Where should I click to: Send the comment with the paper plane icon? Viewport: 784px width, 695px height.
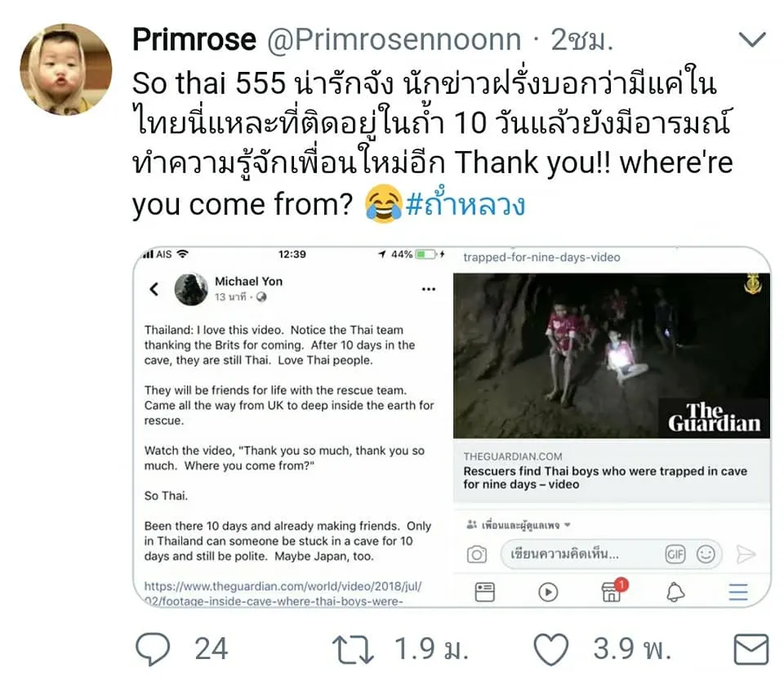click(x=746, y=554)
